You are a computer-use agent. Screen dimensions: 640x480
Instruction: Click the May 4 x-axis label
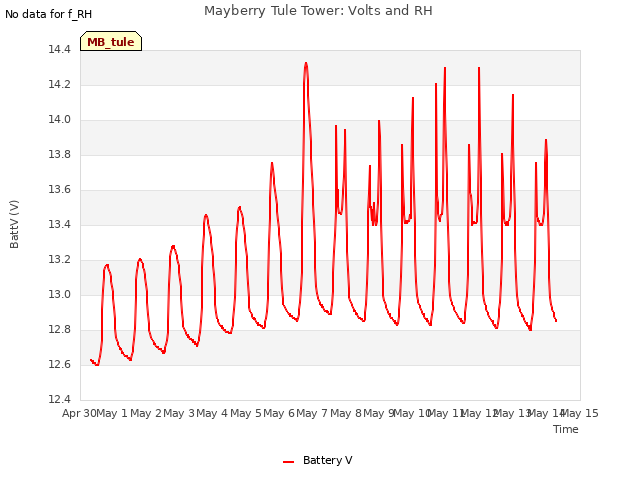point(212,413)
